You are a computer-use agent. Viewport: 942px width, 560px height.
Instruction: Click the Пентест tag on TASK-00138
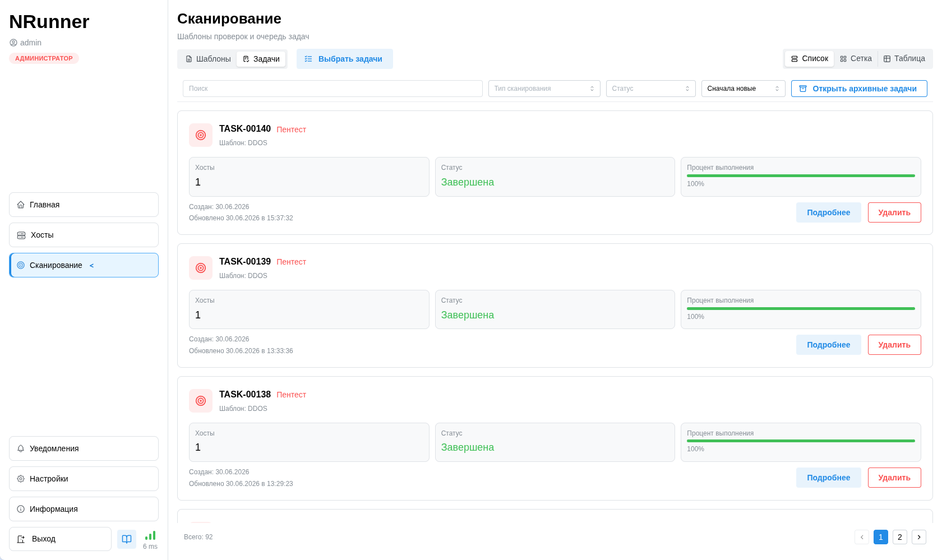291,395
